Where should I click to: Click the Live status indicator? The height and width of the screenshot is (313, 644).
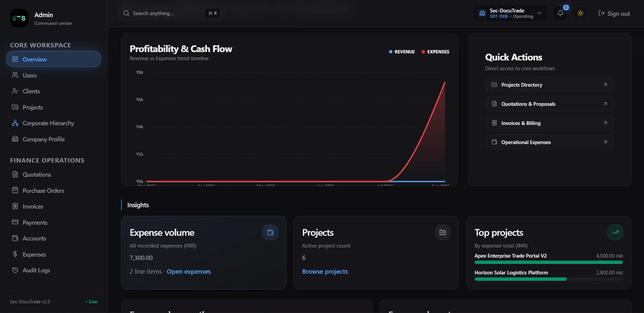(91, 302)
